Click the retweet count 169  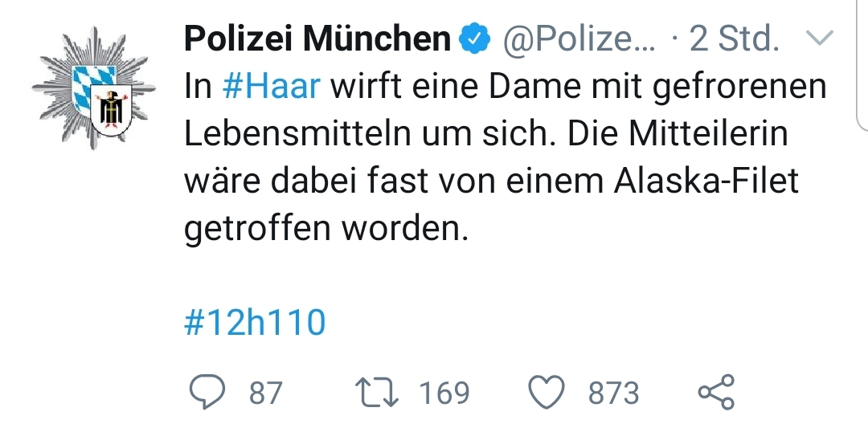444,393
